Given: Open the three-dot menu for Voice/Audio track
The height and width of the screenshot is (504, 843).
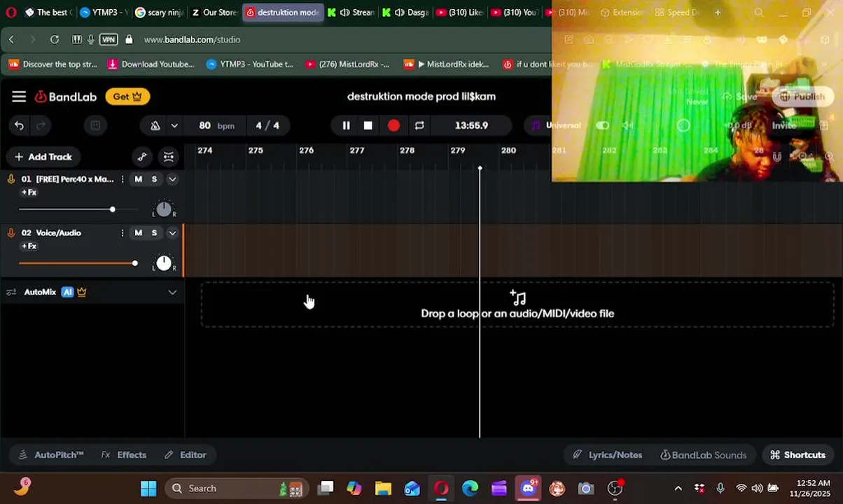Looking at the screenshot, I should (123, 233).
